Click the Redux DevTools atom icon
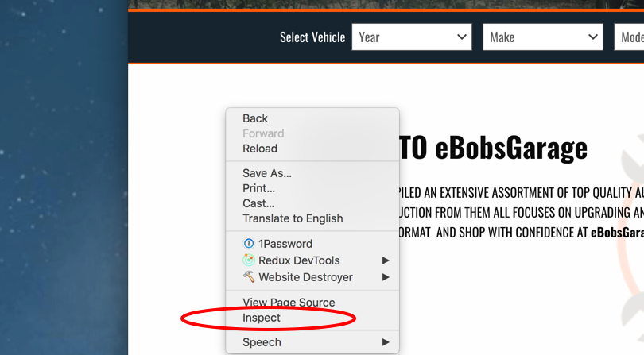This screenshot has width=644, height=355. pos(249,260)
